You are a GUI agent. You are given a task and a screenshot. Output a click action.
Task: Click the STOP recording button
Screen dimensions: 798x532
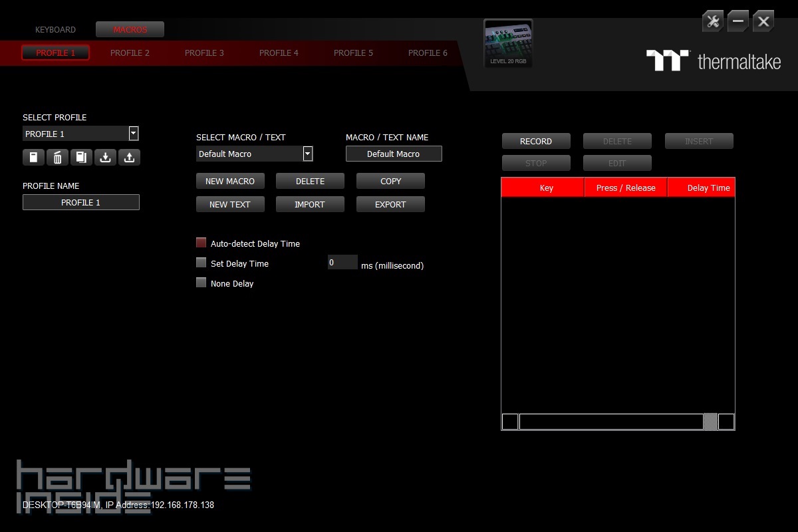click(x=536, y=163)
